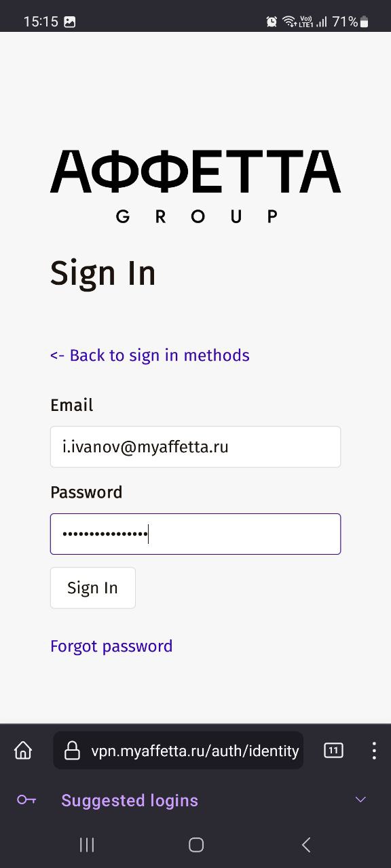Tap the lock icon to view site security

(72, 750)
